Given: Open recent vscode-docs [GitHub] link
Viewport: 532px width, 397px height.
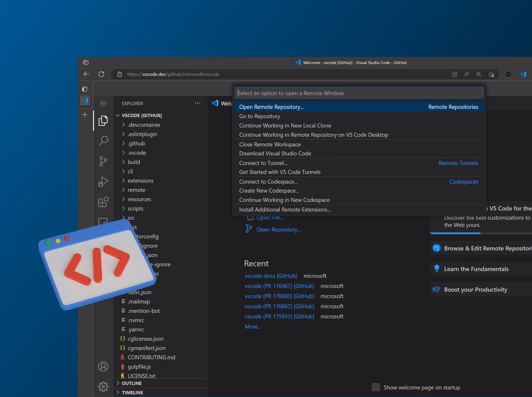Looking at the screenshot, I should (x=271, y=276).
